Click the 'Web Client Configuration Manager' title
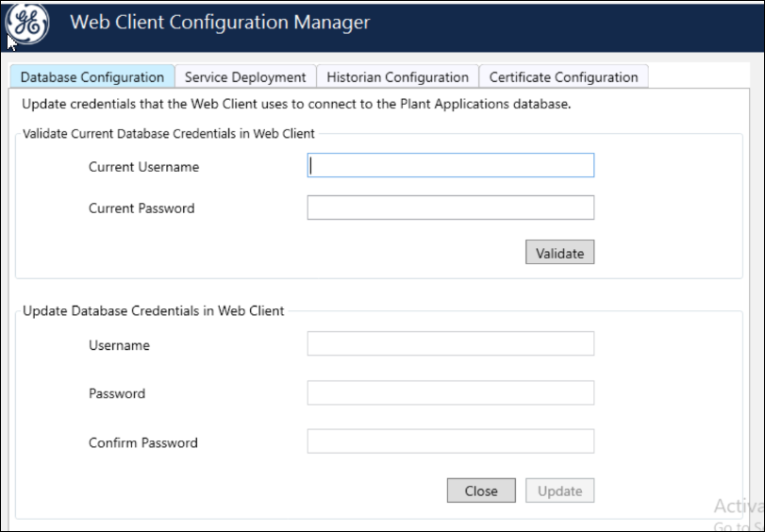The height and width of the screenshot is (532, 765). [x=220, y=23]
